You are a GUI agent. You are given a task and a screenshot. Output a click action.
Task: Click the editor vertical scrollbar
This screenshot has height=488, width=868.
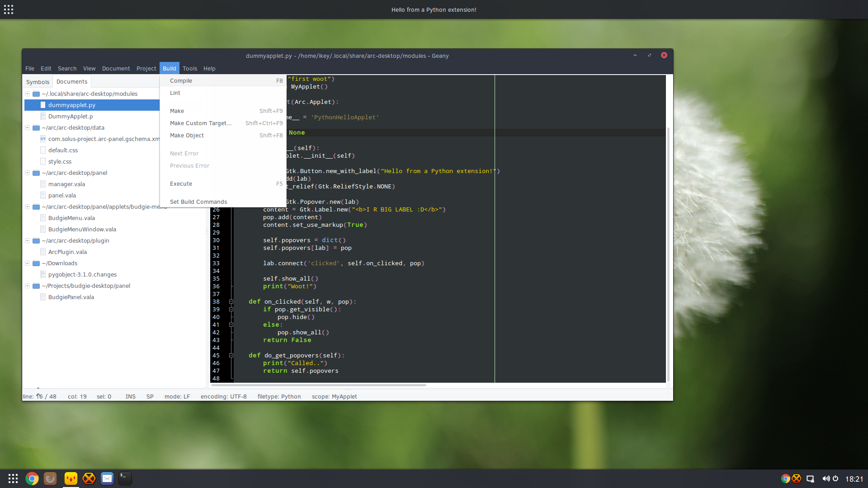(669, 255)
